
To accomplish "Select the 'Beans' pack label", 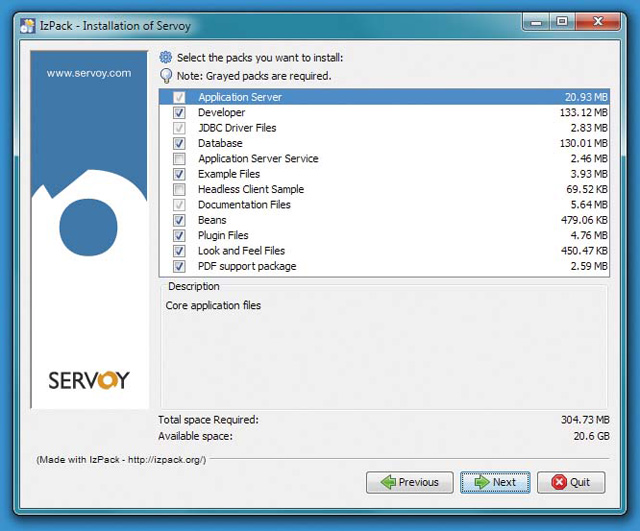I will pyautogui.click(x=212, y=220).
